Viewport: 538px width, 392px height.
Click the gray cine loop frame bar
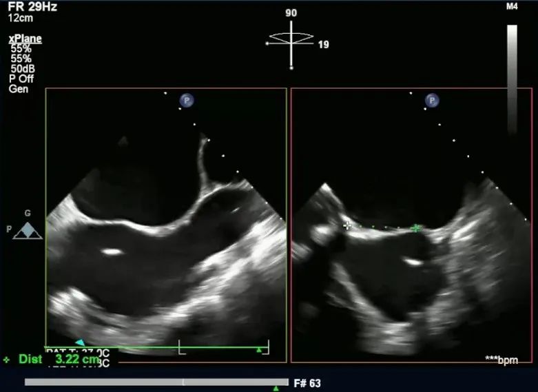156,382
